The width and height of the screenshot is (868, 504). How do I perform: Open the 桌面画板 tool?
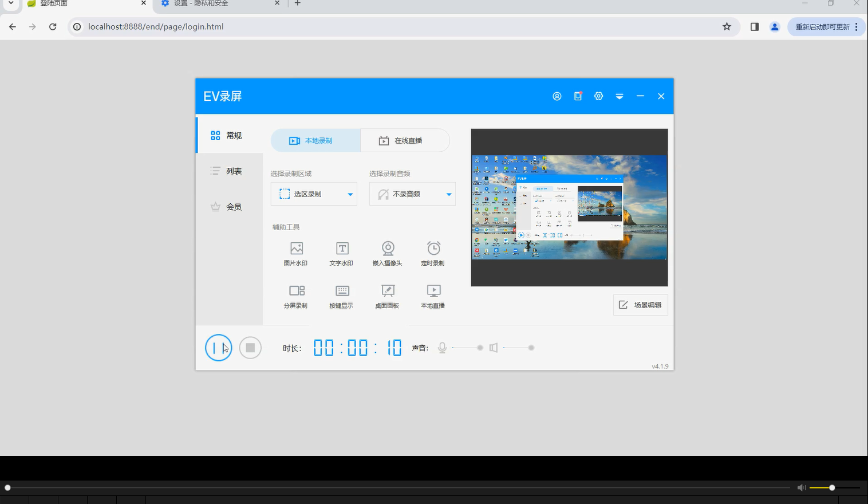coord(388,296)
